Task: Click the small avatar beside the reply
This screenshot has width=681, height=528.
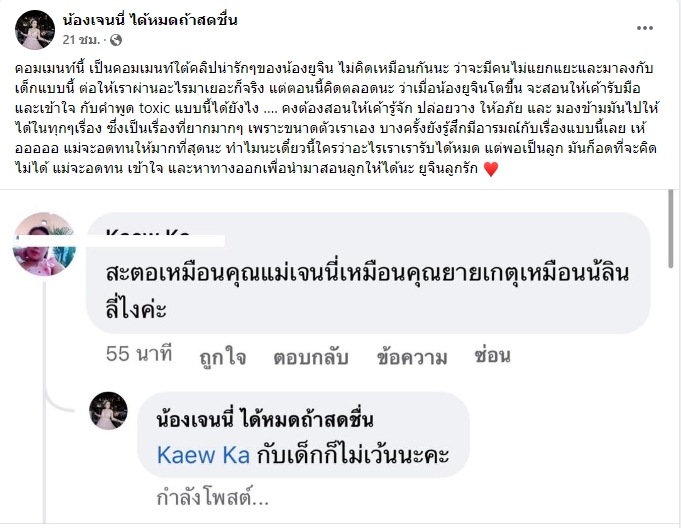Action: coord(108,412)
